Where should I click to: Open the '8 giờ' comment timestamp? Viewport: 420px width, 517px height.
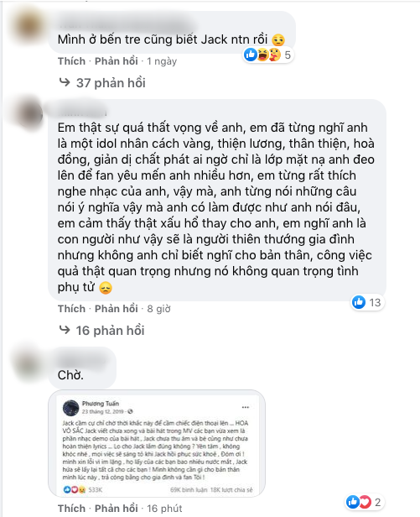point(158,309)
